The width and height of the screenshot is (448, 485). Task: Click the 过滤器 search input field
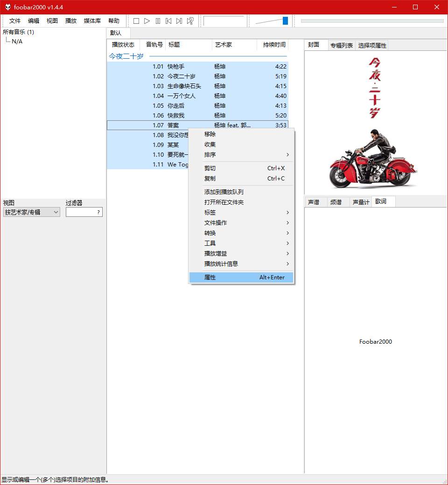(x=81, y=212)
